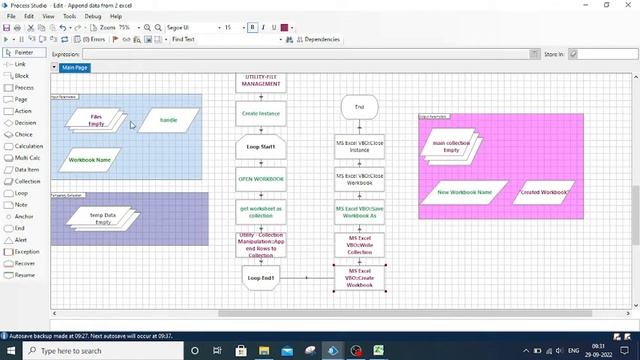
Task: Click the Paste icon in toolbar
Action: (52, 28)
